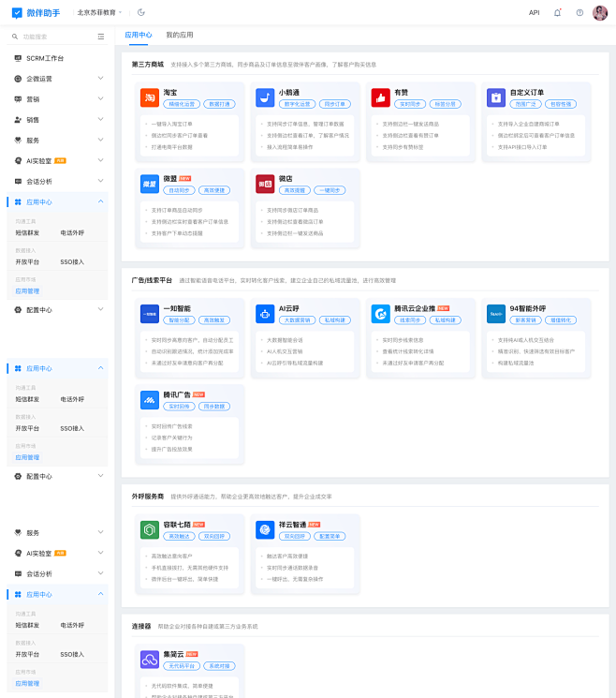Screen dimensions: 616x698
Task: Click the 腾讯云企业推 card title
Action: tap(415, 308)
